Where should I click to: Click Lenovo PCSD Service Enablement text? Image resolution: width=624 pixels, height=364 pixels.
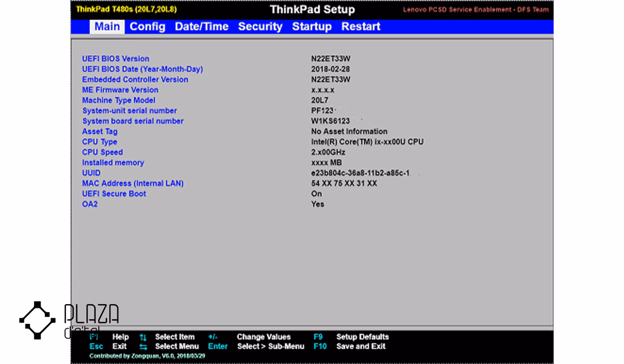476,10
